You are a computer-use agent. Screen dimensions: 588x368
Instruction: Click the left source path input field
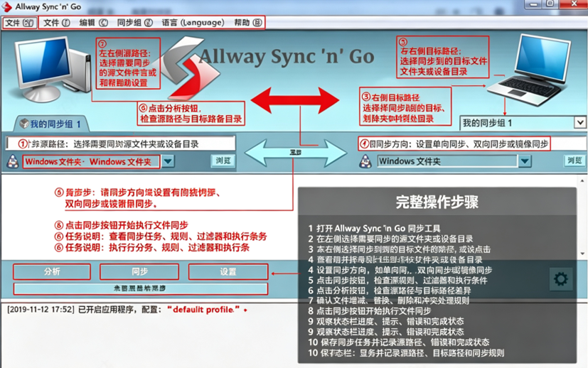(120, 144)
